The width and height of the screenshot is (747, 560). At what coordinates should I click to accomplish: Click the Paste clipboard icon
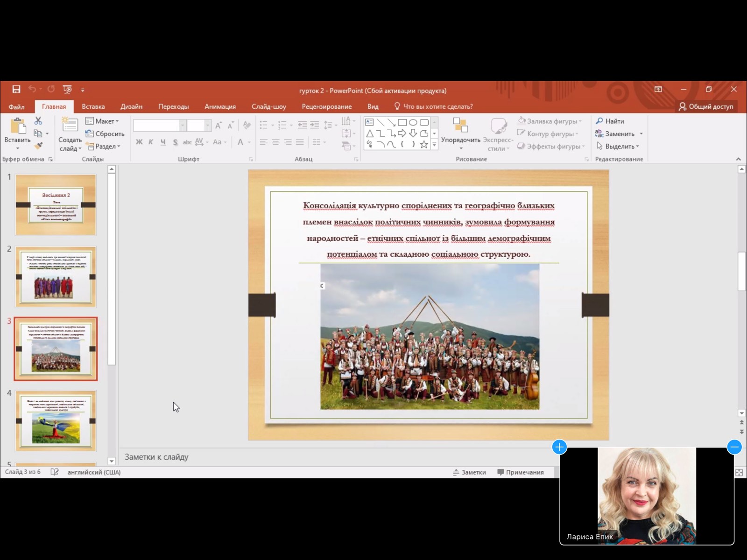coord(17,126)
